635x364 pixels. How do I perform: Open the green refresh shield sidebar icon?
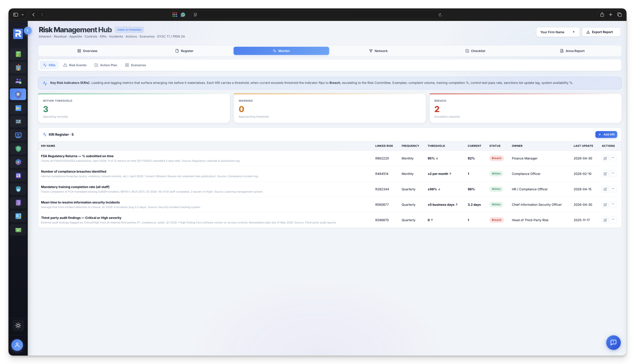18,149
